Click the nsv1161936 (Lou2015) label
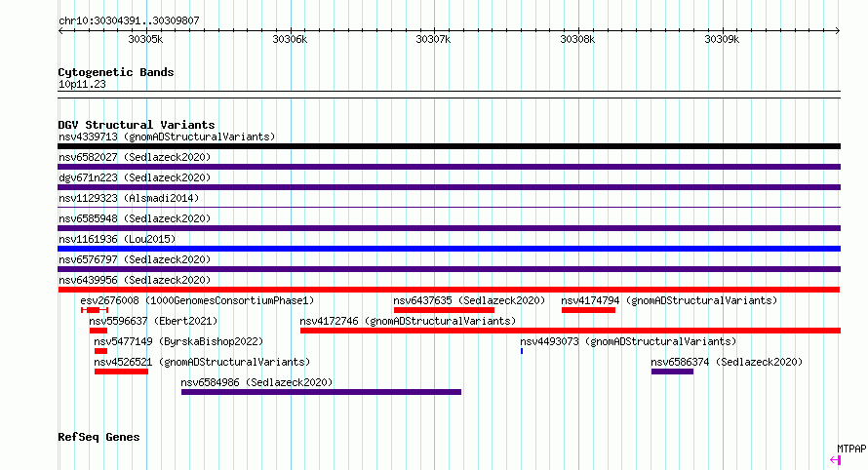The width and height of the screenshot is (868, 470). [x=117, y=239]
